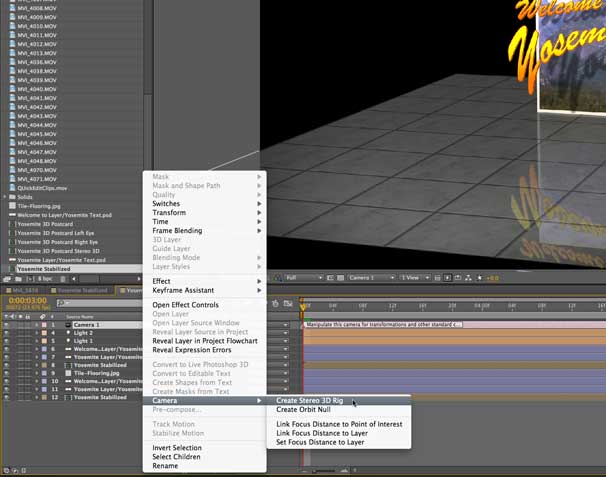Viewport: 606px width, 477px height.
Task: Click the color channels icon beside Full
Action: [278, 278]
